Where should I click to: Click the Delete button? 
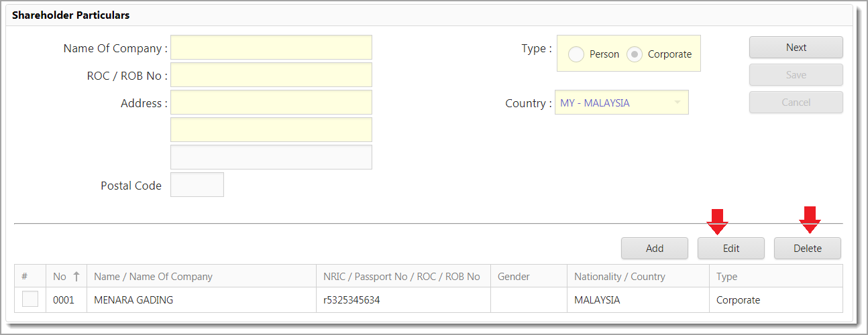tap(807, 248)
